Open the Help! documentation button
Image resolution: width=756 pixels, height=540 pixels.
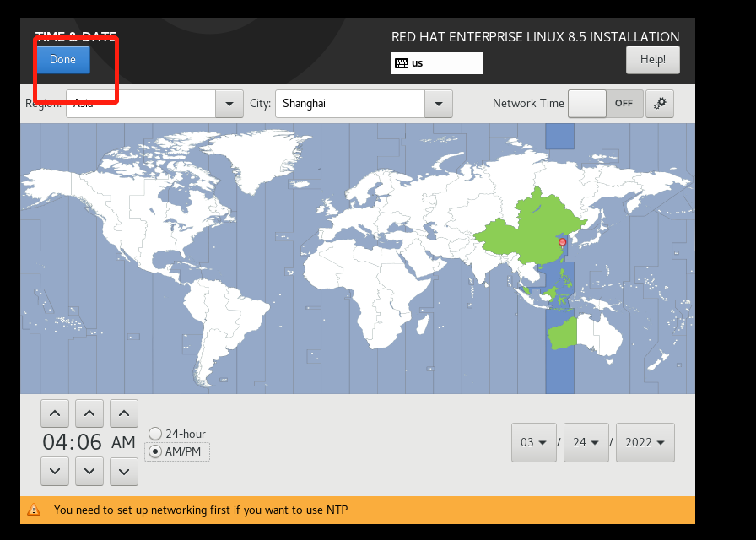[x=653, y=60]
